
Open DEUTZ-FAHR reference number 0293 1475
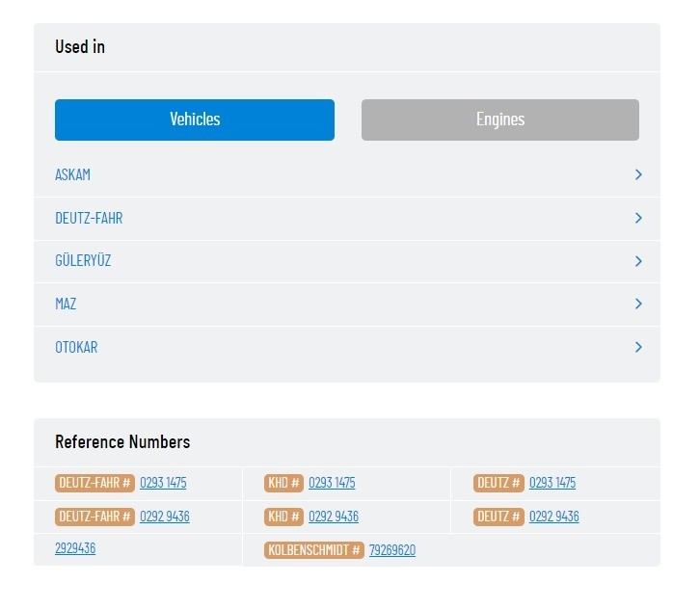click(163, 483)
